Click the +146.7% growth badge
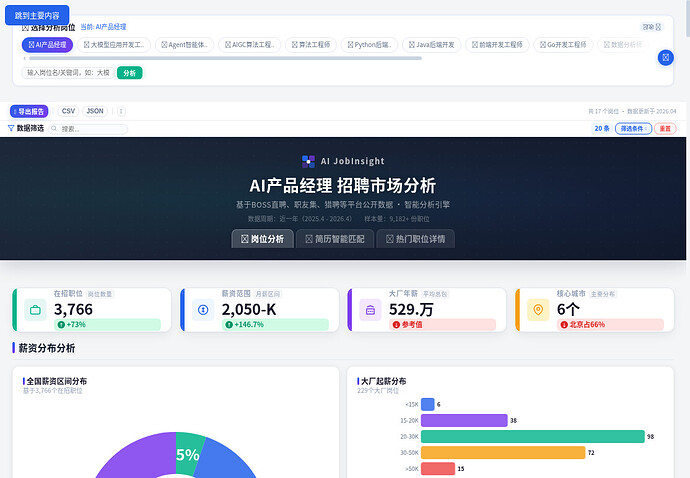The image size is (690, 478). tap(275, 324)
